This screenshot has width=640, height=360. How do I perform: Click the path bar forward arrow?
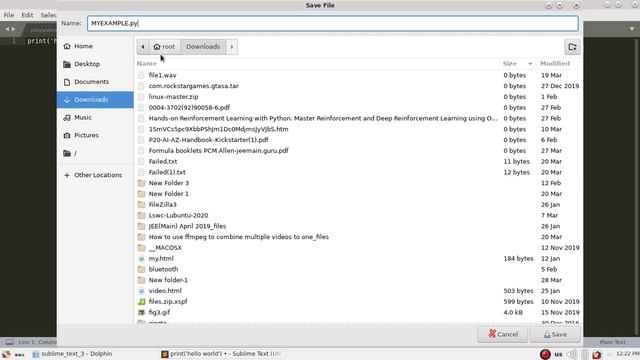tap(232, 47)
